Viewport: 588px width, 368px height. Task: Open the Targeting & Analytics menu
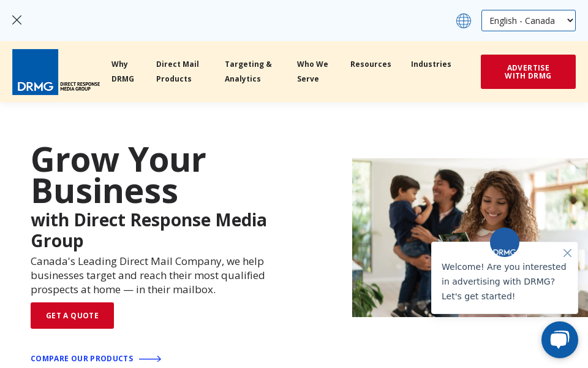[248, 71]
